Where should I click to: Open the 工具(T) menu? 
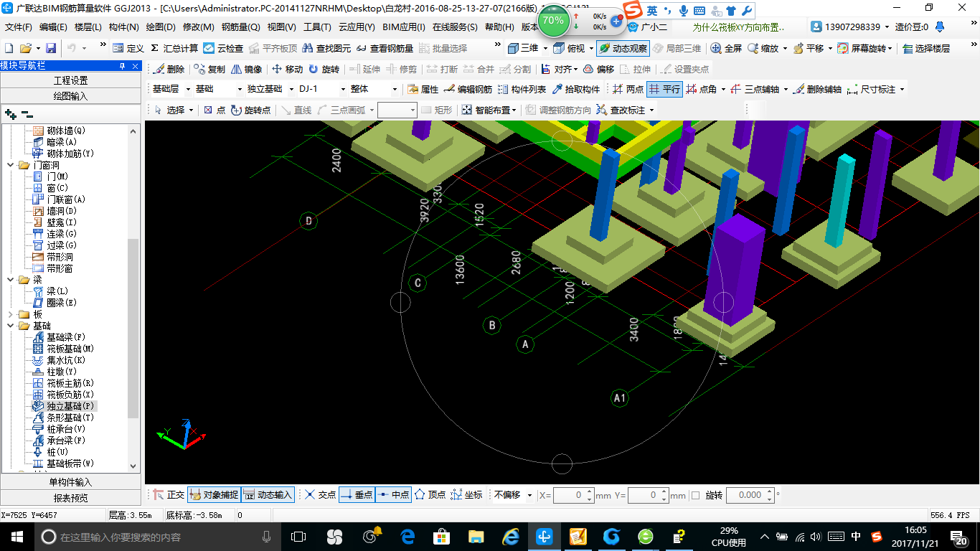(317, 27)
